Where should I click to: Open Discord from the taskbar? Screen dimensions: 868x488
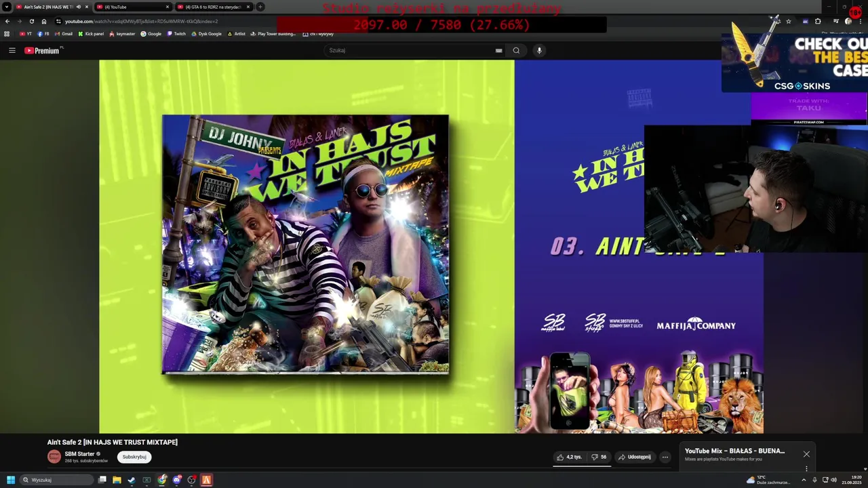177,480
